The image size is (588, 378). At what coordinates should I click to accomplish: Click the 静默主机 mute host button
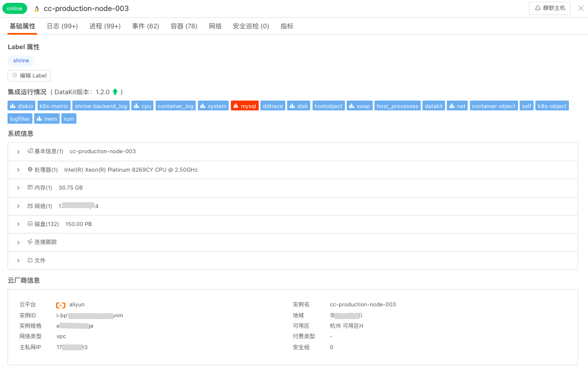coord(549,8)
